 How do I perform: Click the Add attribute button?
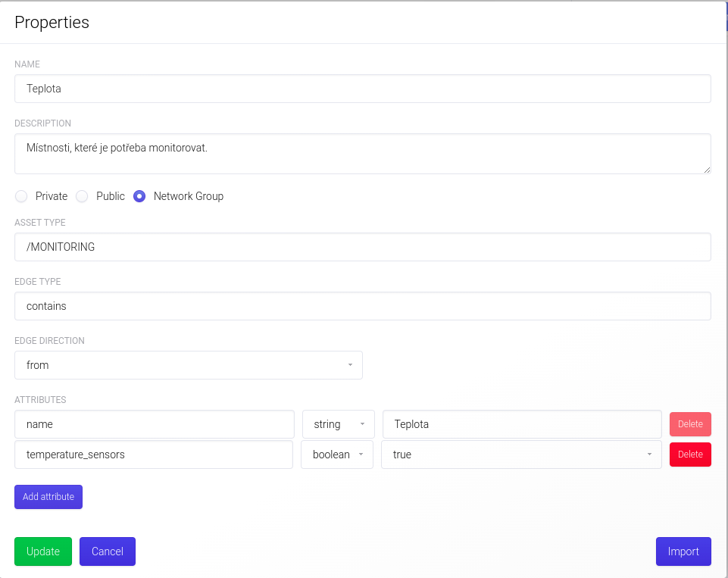coord(48,497)
